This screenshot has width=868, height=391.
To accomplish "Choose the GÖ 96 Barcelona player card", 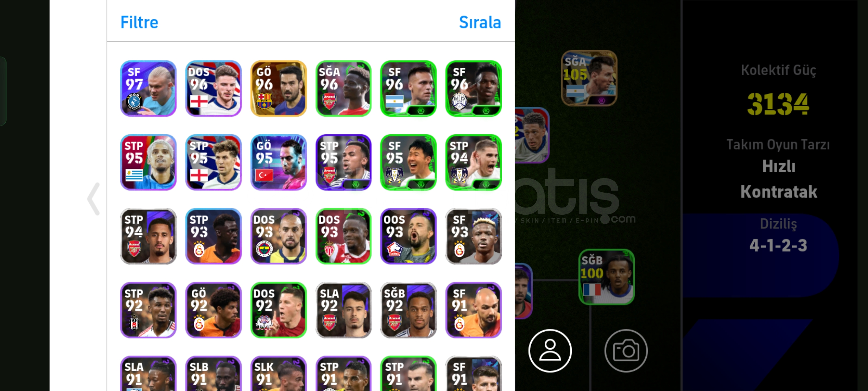I will pos(278,88).
